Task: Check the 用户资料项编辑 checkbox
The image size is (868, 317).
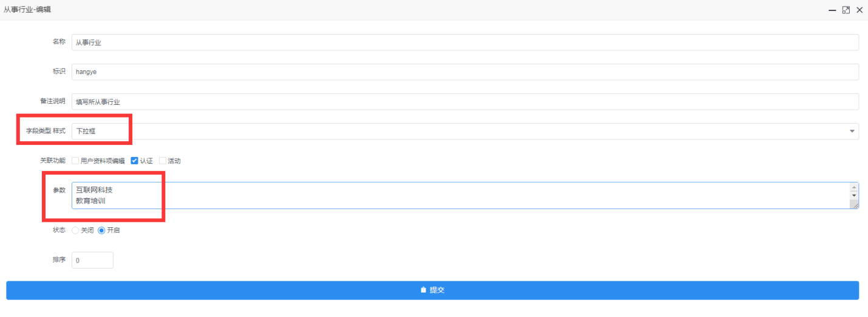Action: point(75,161)
